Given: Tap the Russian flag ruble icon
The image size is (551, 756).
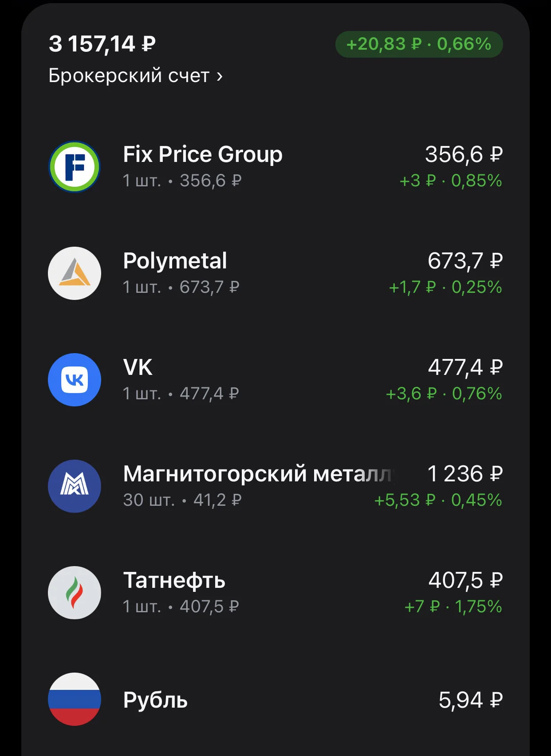Looking at the screenshot, I should point(75,699).
